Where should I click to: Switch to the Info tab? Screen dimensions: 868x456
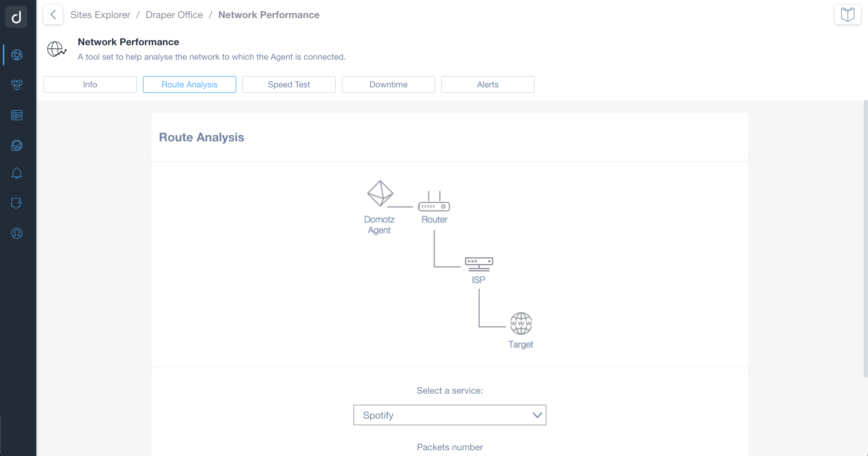(x=90, y=84)
